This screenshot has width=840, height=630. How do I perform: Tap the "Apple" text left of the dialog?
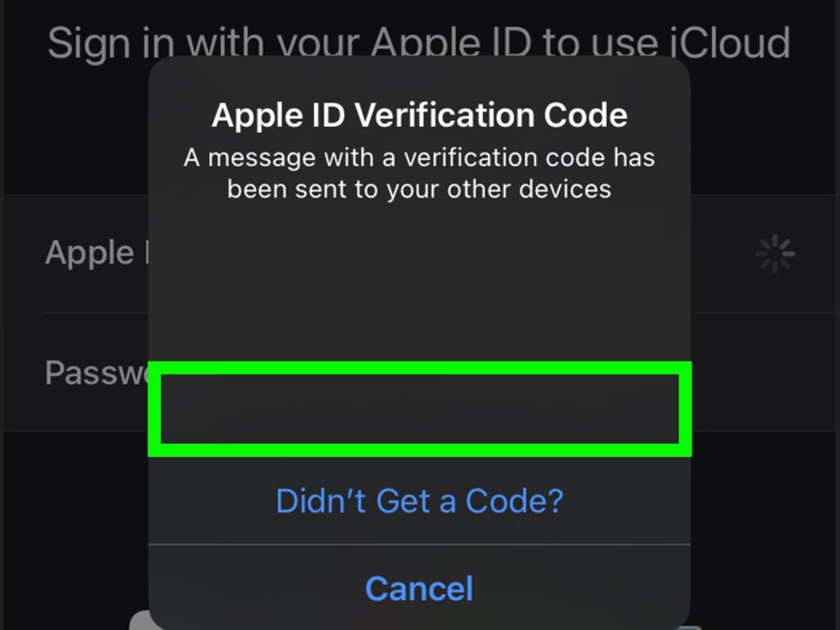90,253
